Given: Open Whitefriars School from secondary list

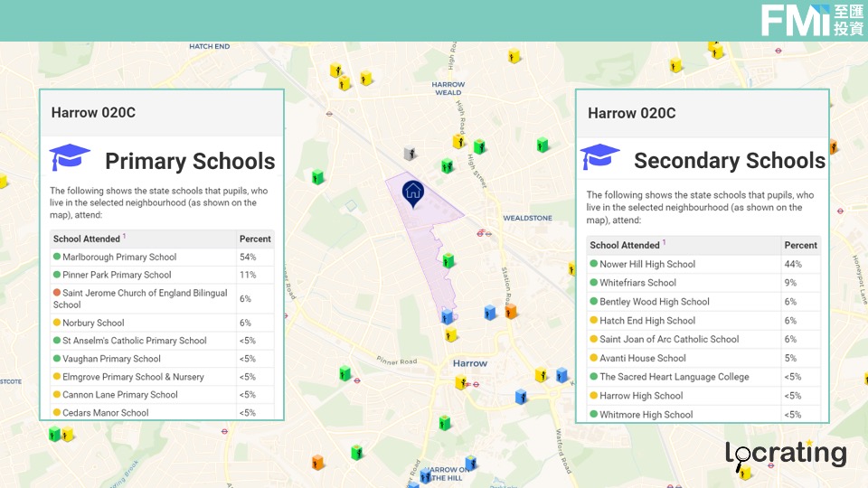Looking at the screenshot, I should [637, 283].
